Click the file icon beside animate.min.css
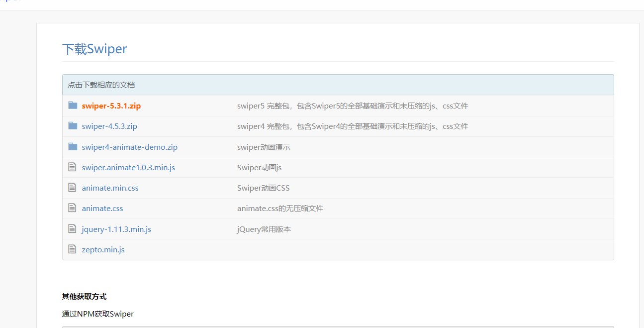644x328 pixels. [72, 187]
